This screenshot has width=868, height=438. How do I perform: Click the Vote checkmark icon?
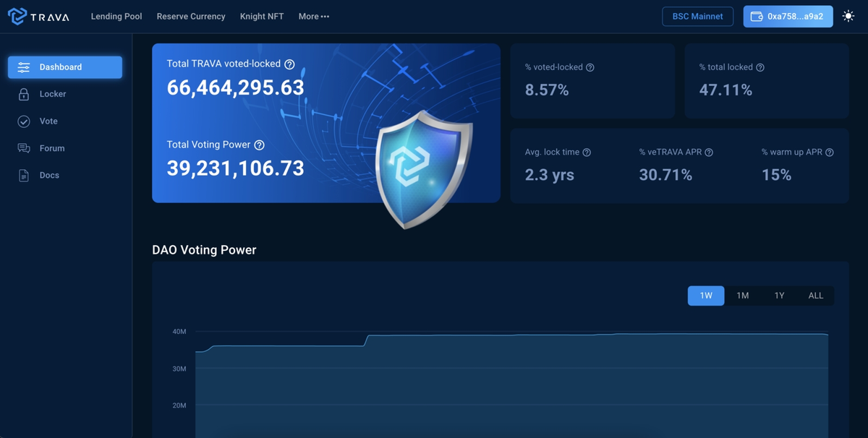pos(24,121)
